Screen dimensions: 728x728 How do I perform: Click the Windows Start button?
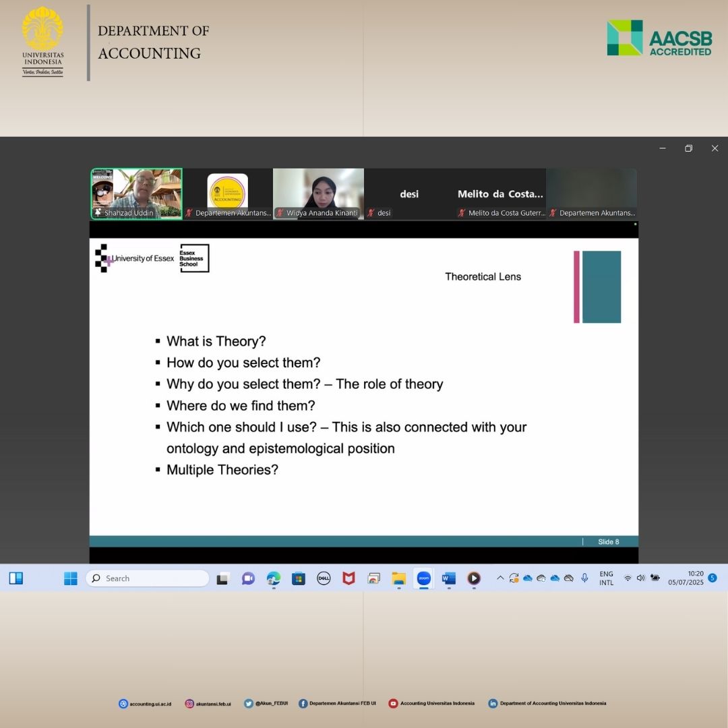(x=71, y=578)
